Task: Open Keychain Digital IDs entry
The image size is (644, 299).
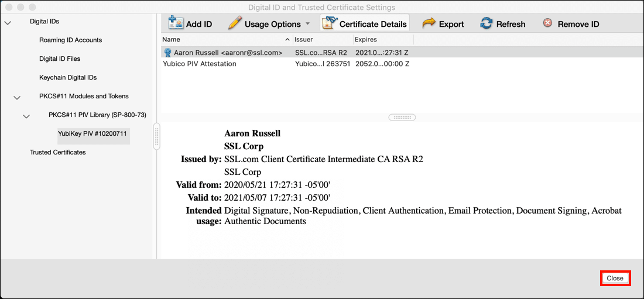Action: pos(68,78)
